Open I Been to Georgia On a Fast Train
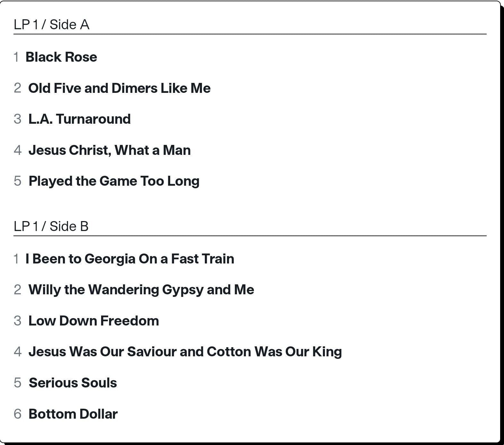 point(130,259)
